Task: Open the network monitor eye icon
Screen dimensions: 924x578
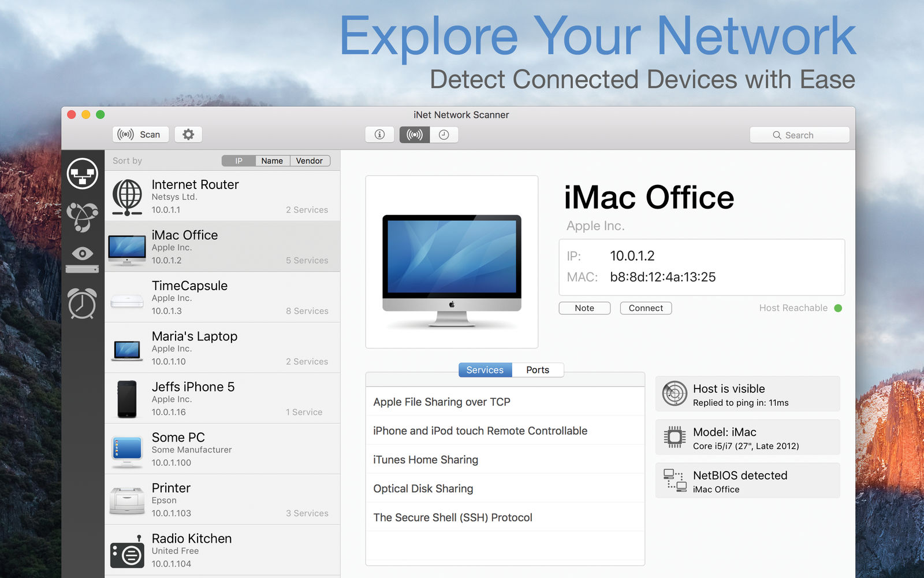Action: pyautogui.click(x=83, y=253)
